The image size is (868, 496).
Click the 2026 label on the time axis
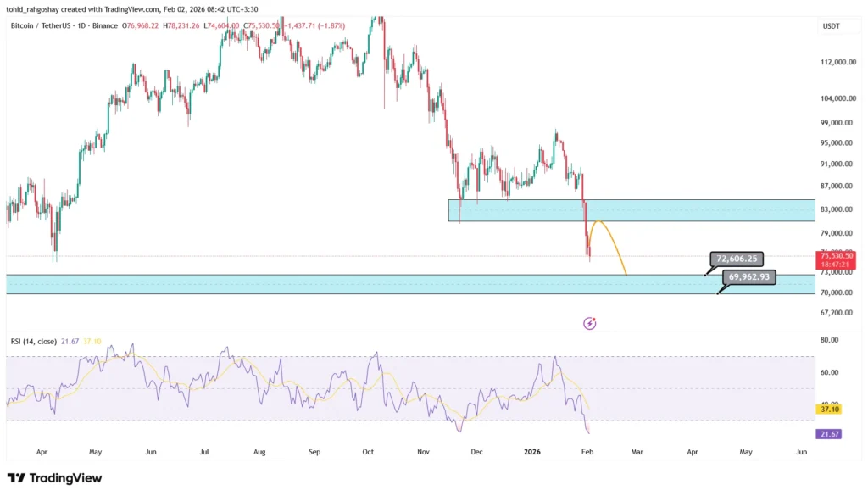coord(531,453)
